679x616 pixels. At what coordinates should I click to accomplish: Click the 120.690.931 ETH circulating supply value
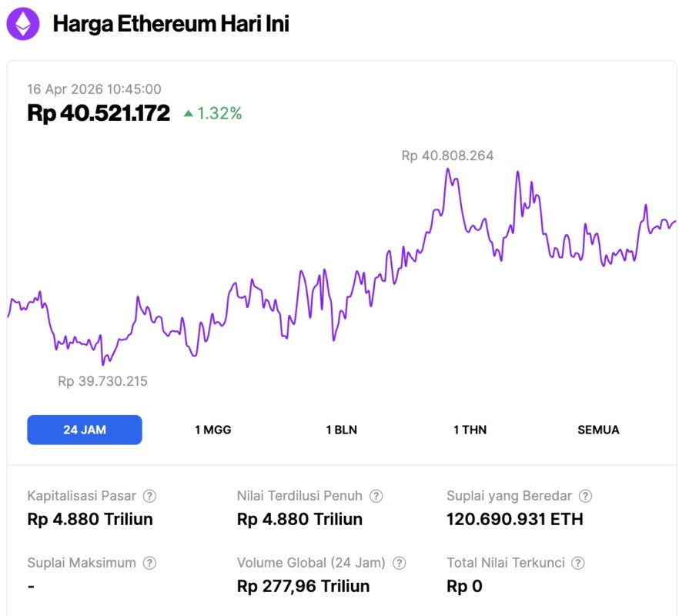(x=514, y=519)
